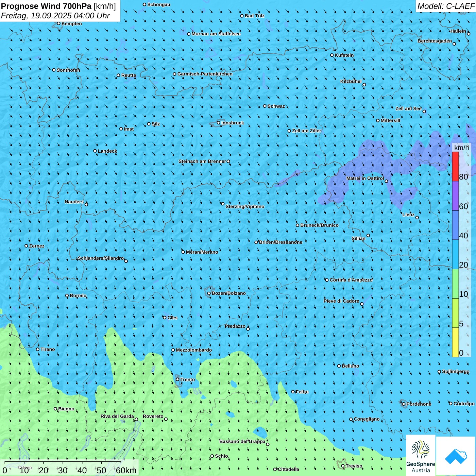Click the Spilimbergo location dot
The width and height of the screenshot is (476, 476).
pos(439,372)
